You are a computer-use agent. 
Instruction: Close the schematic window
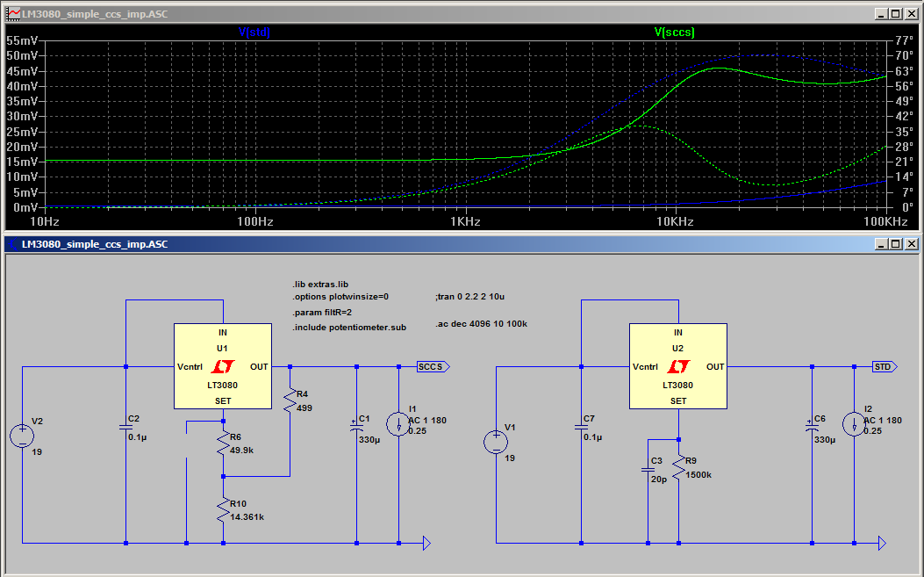912,243
